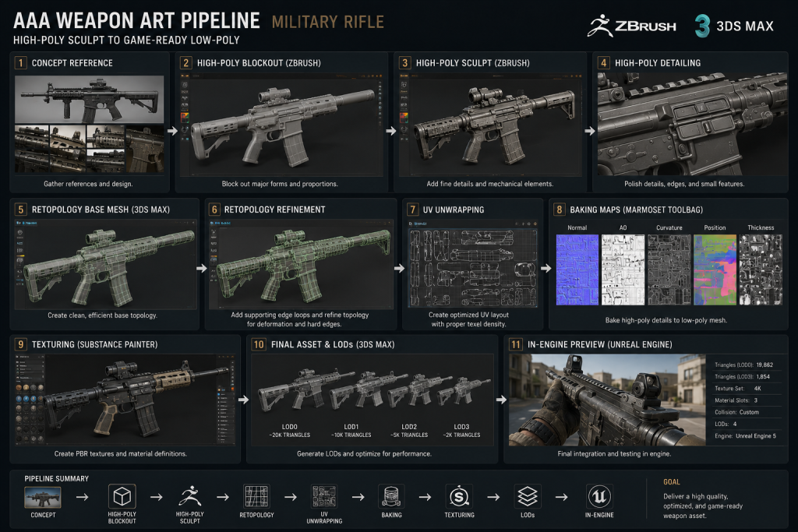This screenshot has width=798, height=532.
Task: Click the ZBrush logo in the header
Action: click(631, 26)
